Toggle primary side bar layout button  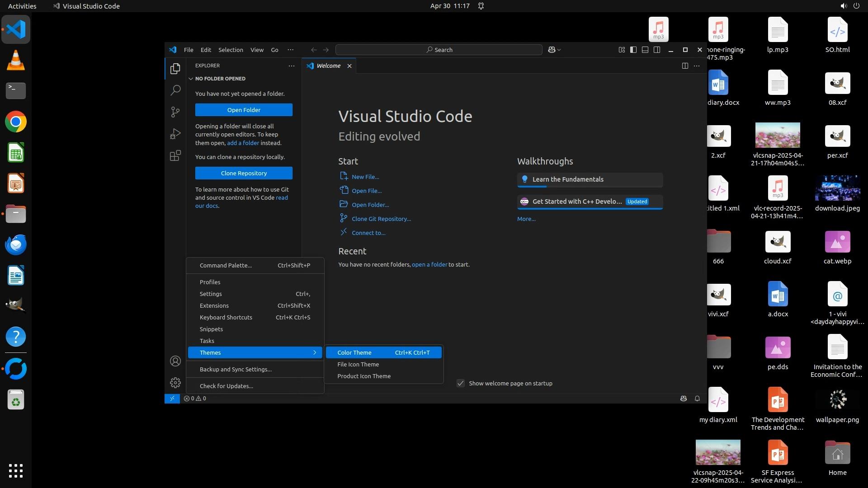point(633,50)
